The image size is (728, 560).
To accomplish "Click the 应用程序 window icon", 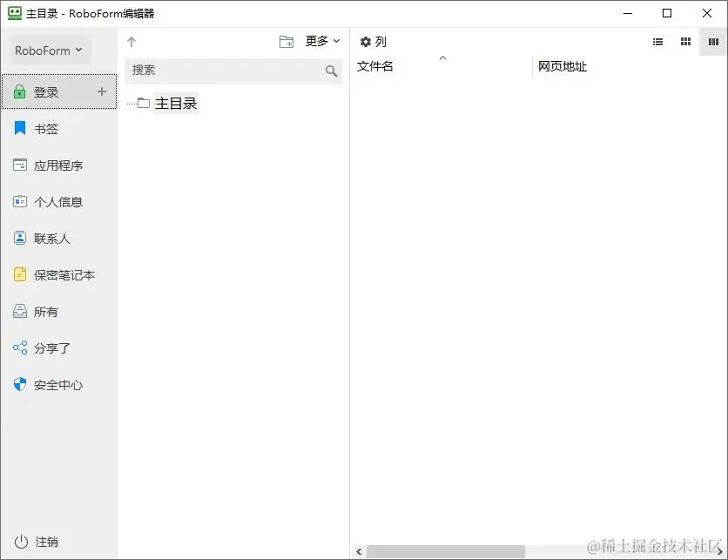I will [20, 165].
